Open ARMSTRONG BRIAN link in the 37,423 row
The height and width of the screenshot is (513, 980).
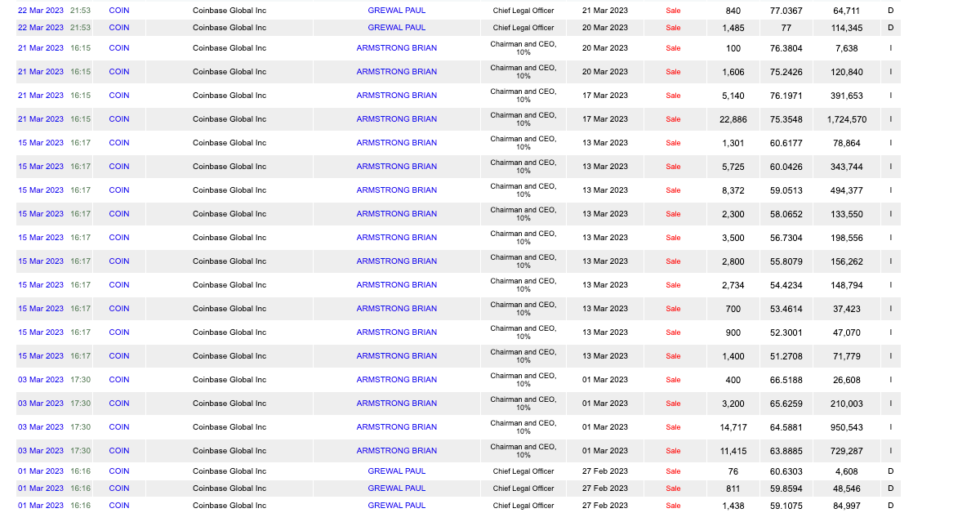[x=396, y=309]
